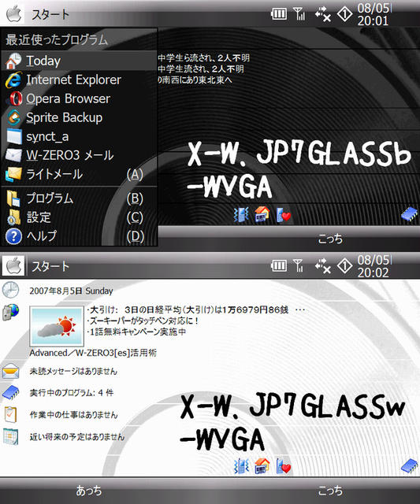Click the Apple logo start button in lower screen
The height and width of the screenshot is (504, 420).
(13, 266)
